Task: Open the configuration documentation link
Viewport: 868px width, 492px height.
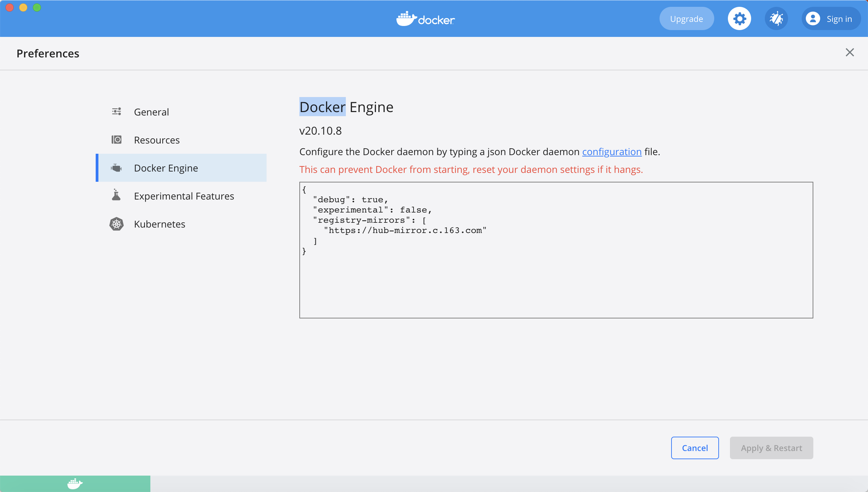Action: 612,152
